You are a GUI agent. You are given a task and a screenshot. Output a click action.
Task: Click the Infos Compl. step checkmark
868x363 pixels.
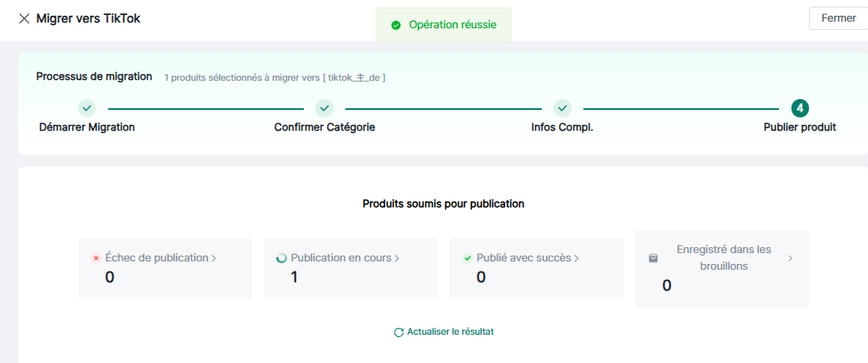(x=563, y=108)
